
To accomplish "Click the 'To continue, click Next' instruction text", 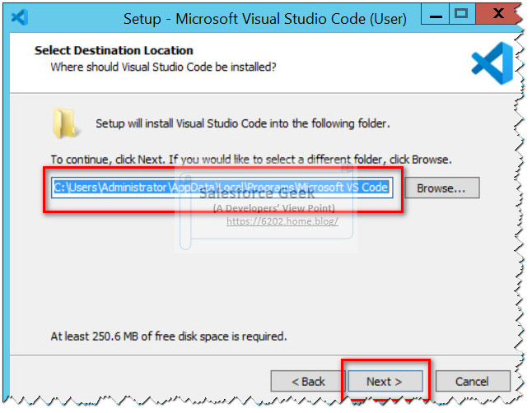I will pos(251,159).
